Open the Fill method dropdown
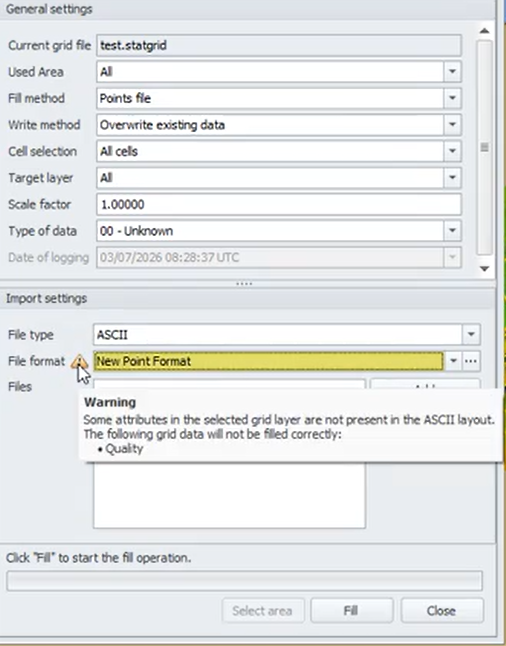The height and width of the screenshot is (646, 506). pos(452,98)
